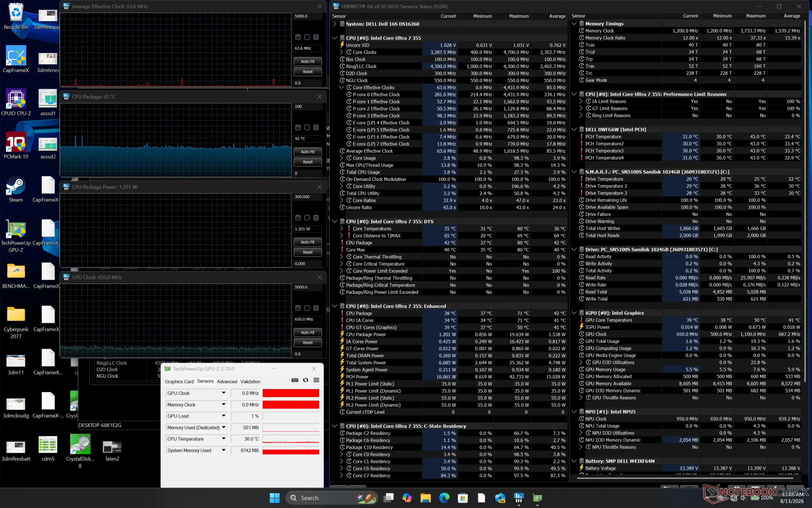Collapse the Memory Timings section

[x=574, y=23]
